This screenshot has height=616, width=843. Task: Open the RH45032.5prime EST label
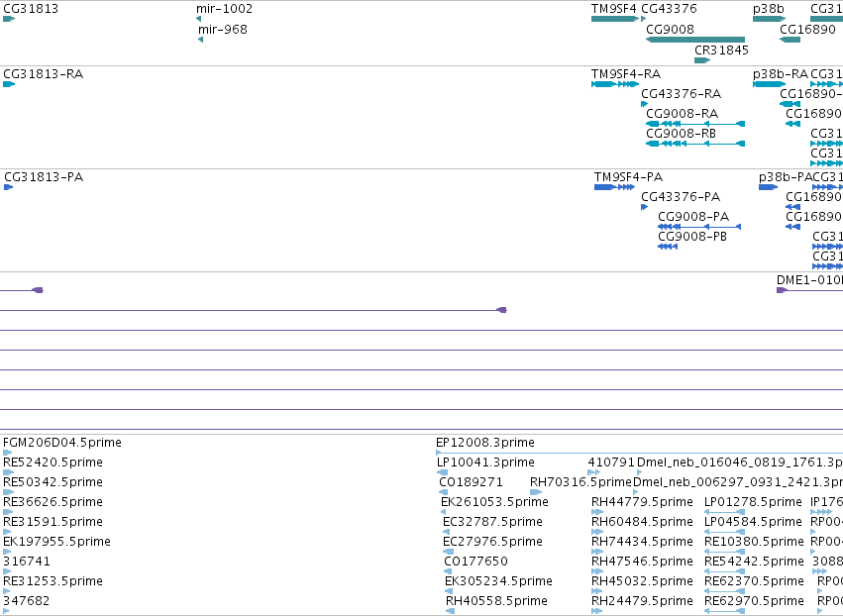(642, 581)
